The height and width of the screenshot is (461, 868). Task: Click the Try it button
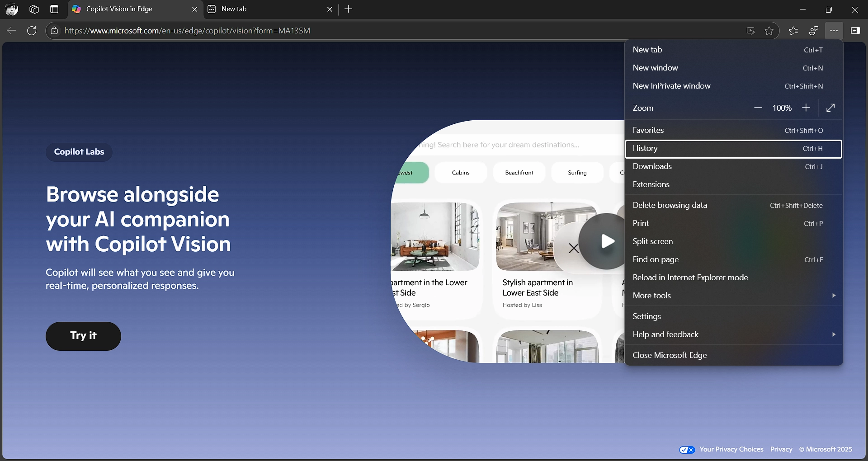(x=83, y=336)
